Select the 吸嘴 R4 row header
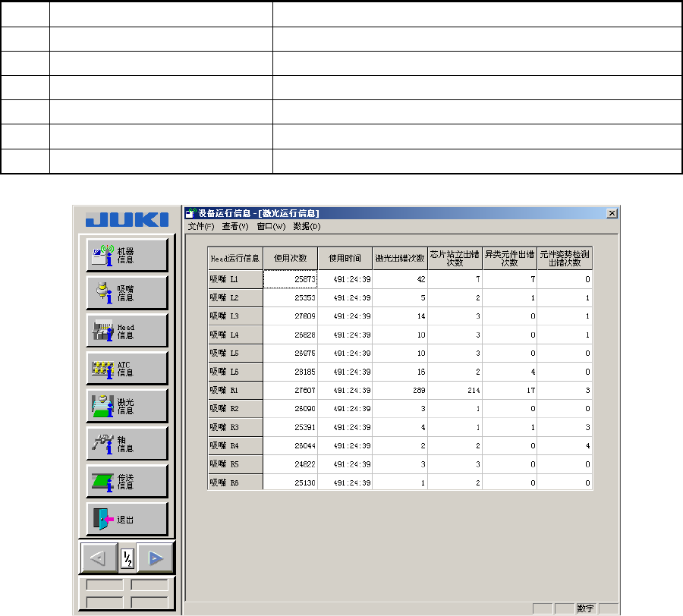683x616 pixels. 235,446
